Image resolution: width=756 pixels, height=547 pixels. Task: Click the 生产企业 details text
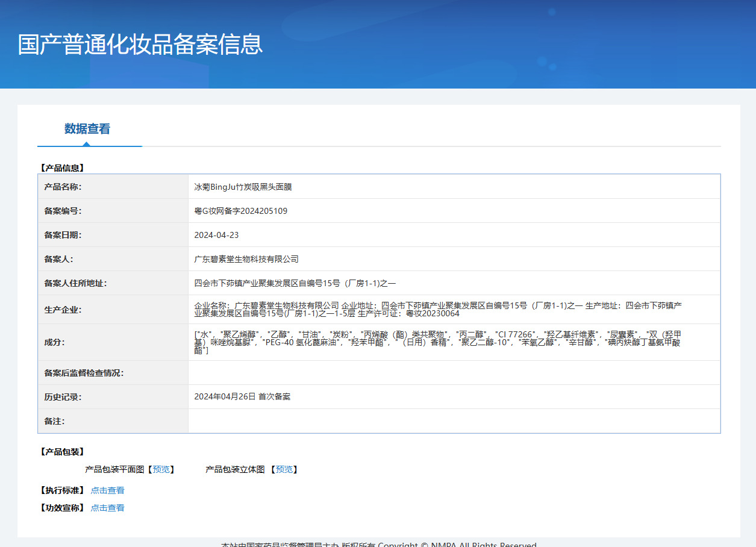pos(437,309)
